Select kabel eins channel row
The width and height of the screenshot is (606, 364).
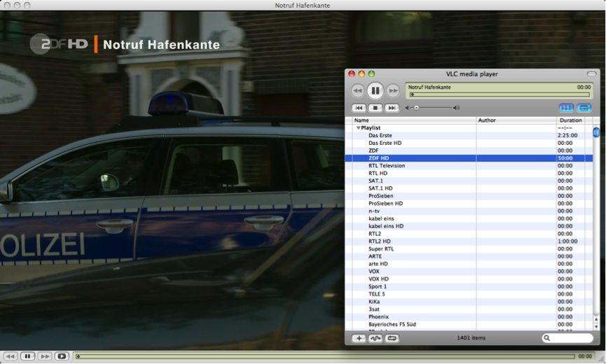tap(469, 218)
